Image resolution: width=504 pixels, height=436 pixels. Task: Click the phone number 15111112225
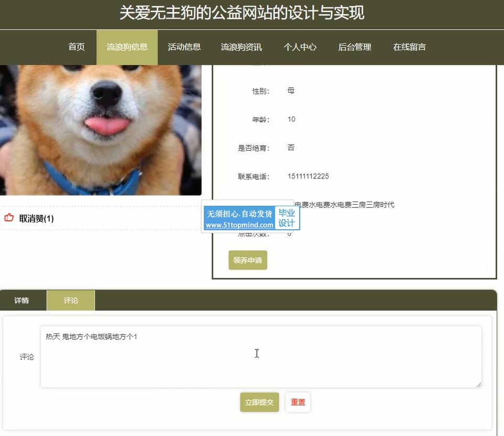point(308,176)
